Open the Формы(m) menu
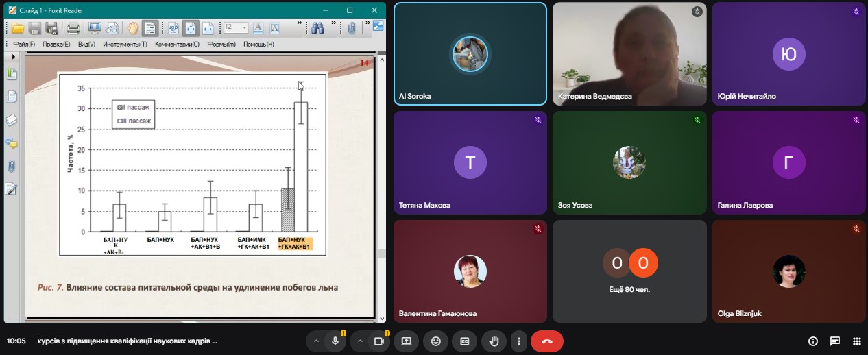Viewport: 868px width, 355px height. tap(221, 45)
